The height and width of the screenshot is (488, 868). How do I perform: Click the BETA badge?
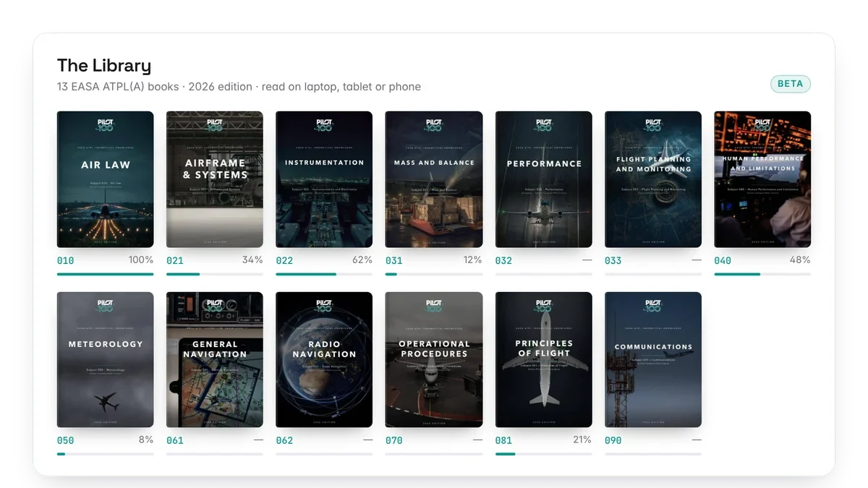(791, 84)
